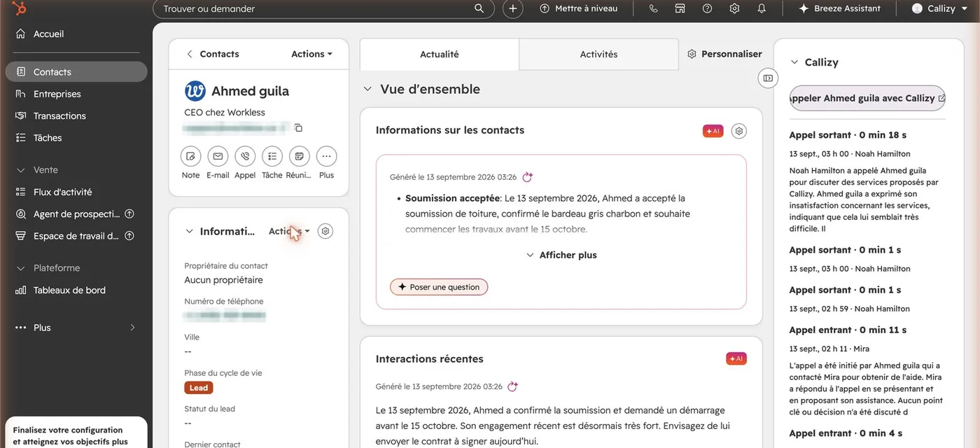Regenerate the Interactions récentes summary
Screen dimensions: 980x448
(512, 386)
